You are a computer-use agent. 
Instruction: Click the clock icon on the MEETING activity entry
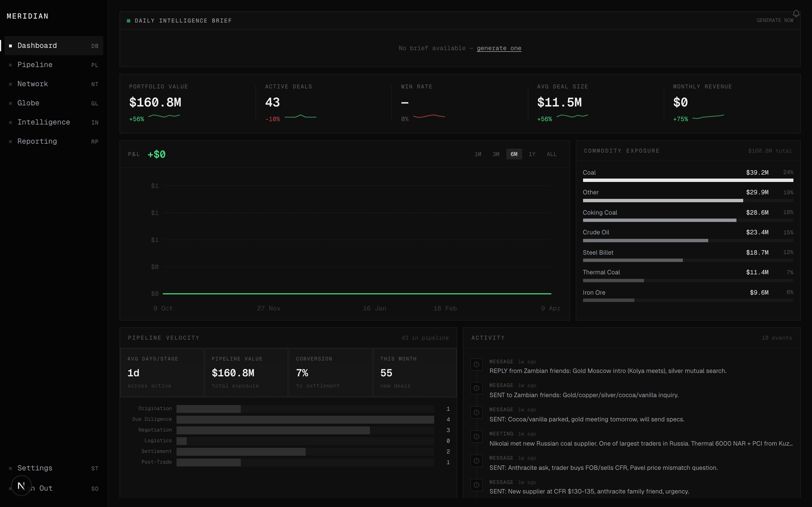476,437
